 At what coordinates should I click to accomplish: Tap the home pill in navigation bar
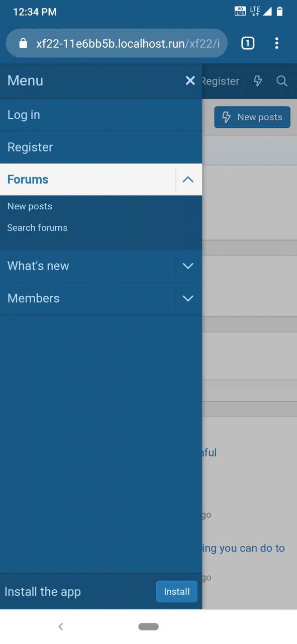pos(148,626)
